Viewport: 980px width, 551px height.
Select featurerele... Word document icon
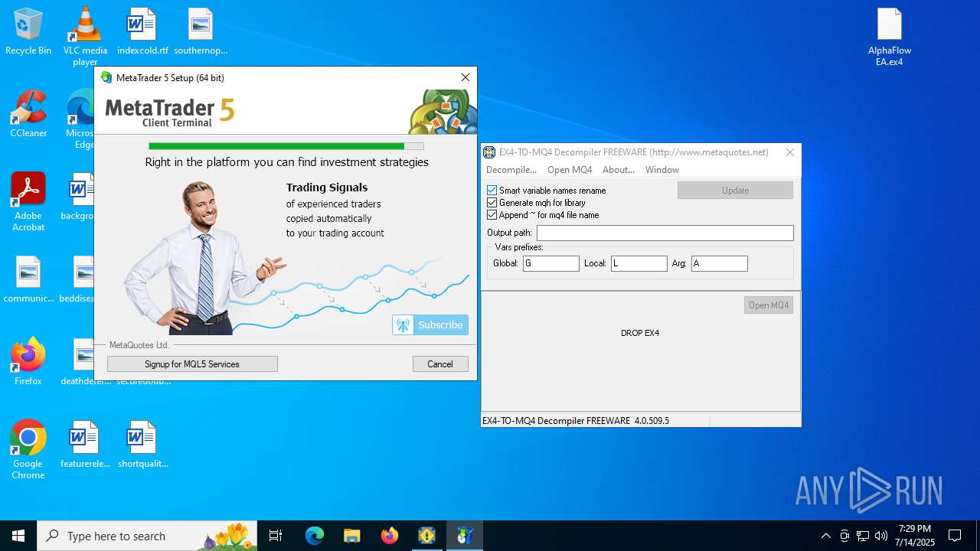85,445
